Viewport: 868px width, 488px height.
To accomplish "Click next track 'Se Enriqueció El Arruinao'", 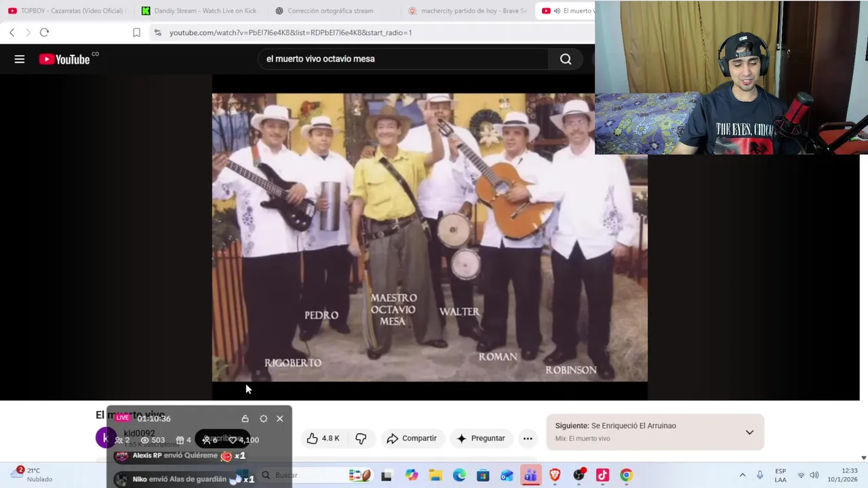I will pos(633,426).
